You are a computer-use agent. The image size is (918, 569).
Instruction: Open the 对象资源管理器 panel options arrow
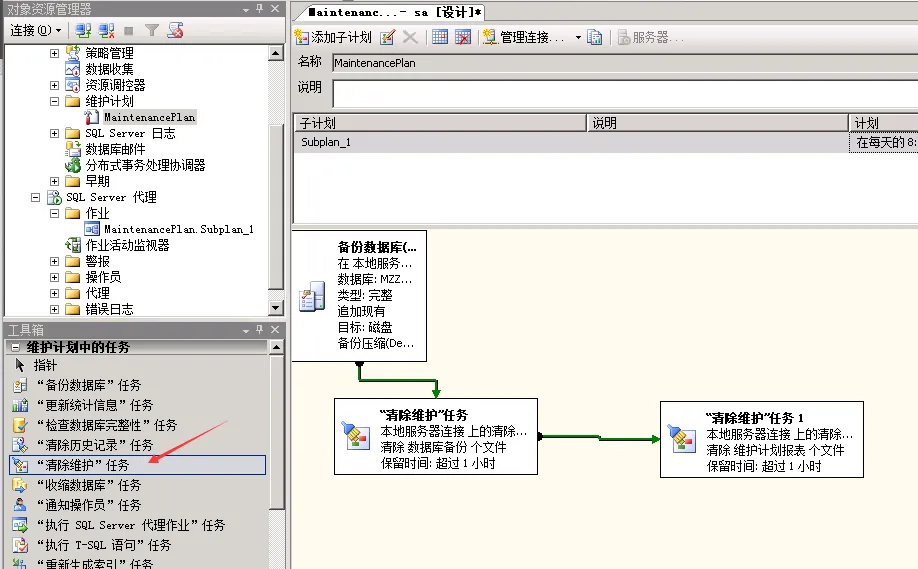246,10
